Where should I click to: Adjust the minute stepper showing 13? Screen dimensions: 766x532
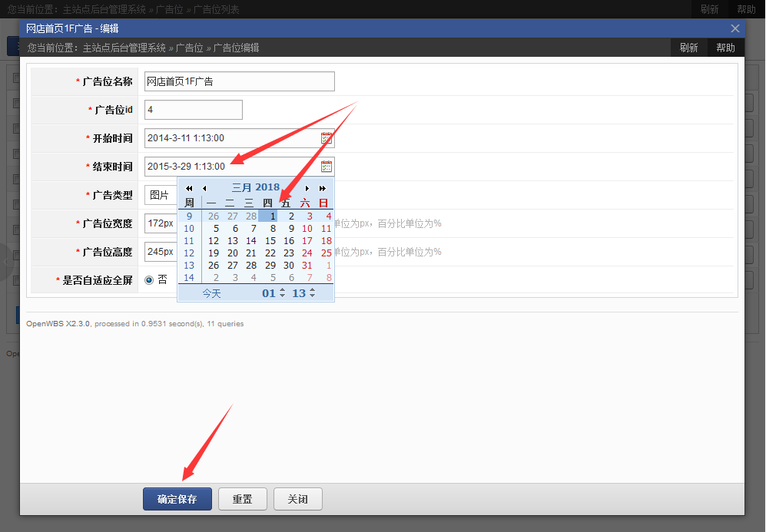pyautogui.click(x=312, y=293)
